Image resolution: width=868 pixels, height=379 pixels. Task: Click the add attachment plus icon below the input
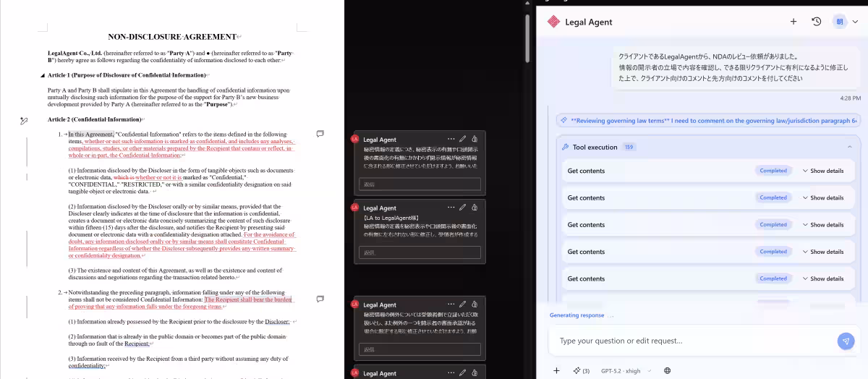pyautogui.click(x=556, y=370)
